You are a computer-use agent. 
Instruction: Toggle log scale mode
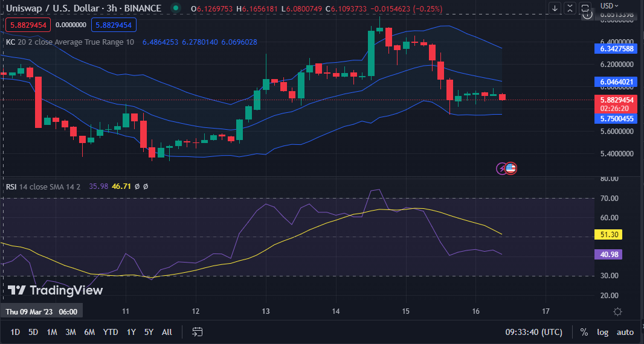pos(602,332)
